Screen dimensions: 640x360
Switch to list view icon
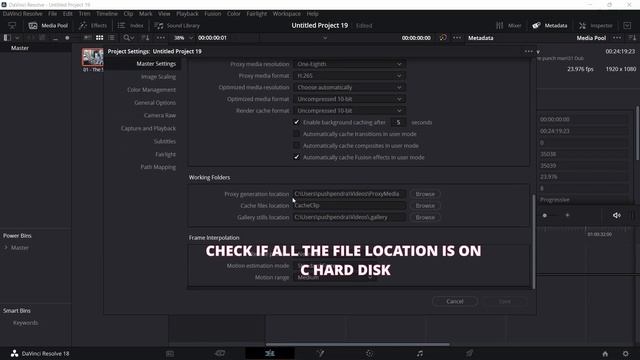[111, 38]
